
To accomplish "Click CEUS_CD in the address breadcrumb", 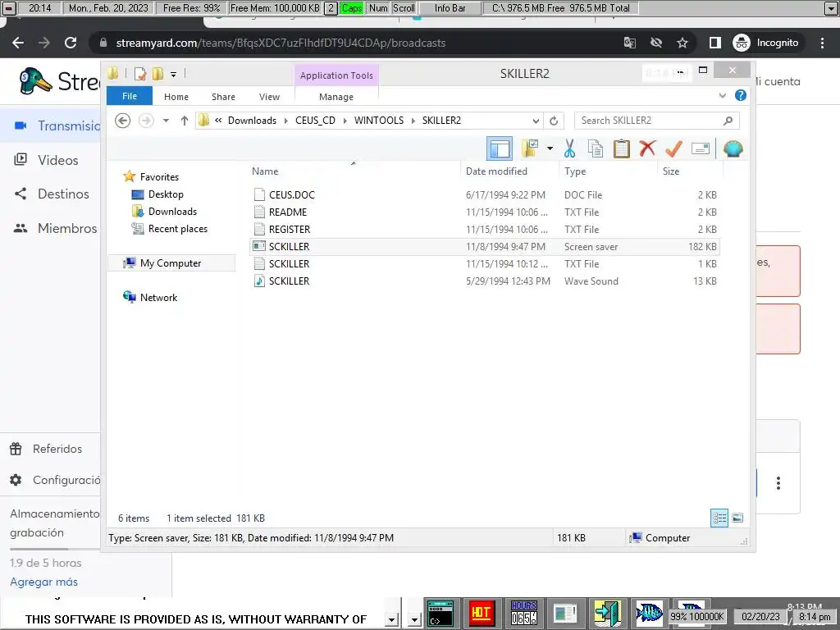I will click(x=315, y=121).
